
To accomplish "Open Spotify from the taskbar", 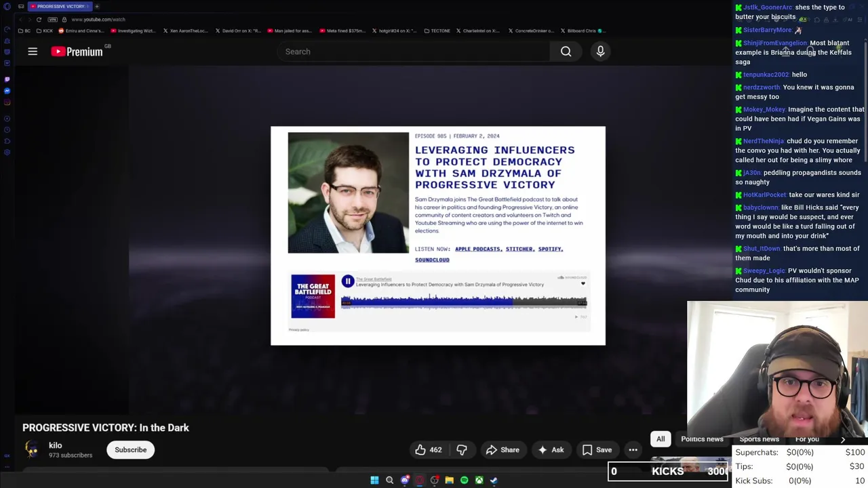I will 464,481.
